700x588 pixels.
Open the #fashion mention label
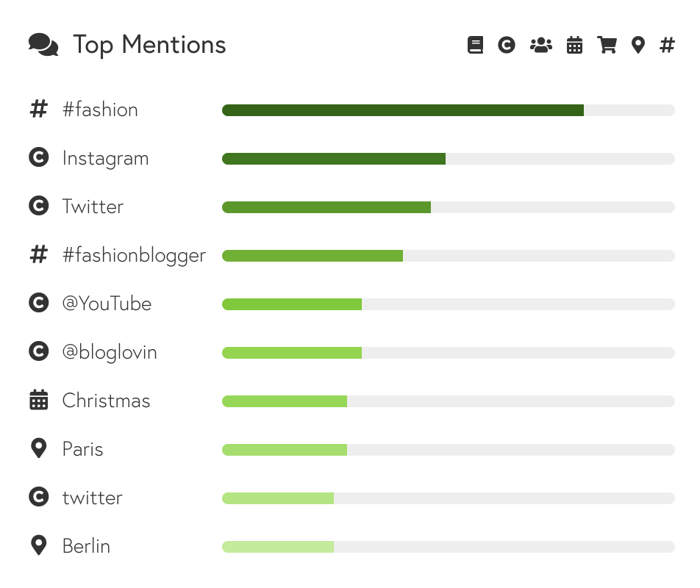(x=100, y=110)
